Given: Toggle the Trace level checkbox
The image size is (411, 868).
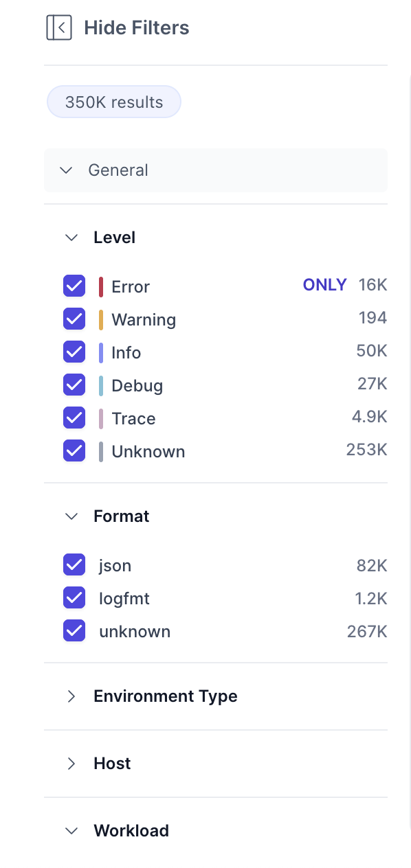Looking at the screenshot, I should 74,418.
